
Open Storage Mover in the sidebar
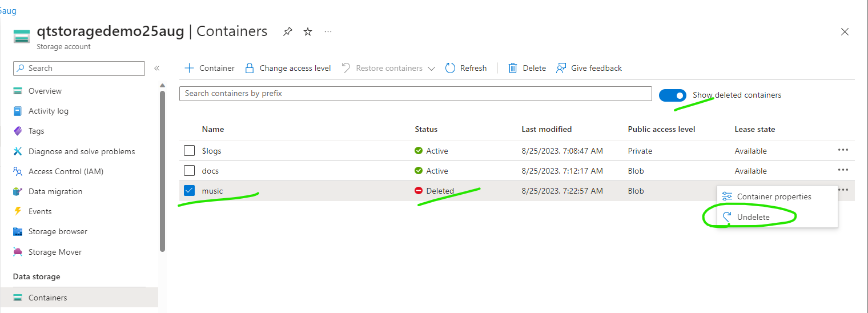coord(55,252)
